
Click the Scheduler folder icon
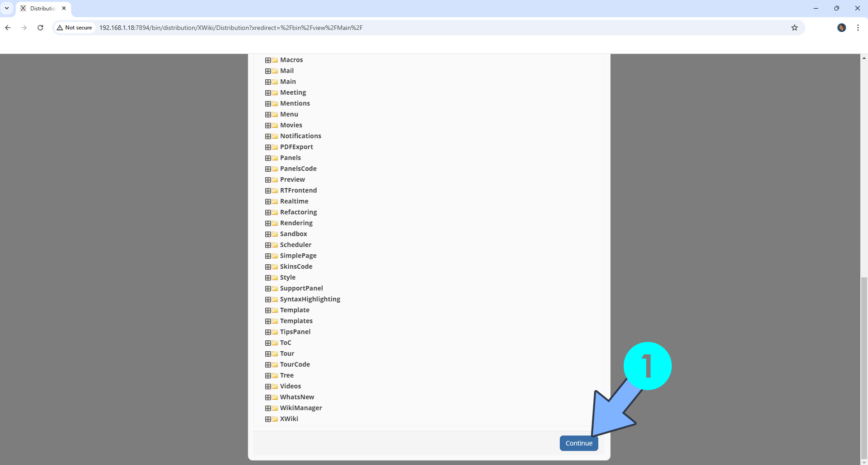(x=275, y=245)
